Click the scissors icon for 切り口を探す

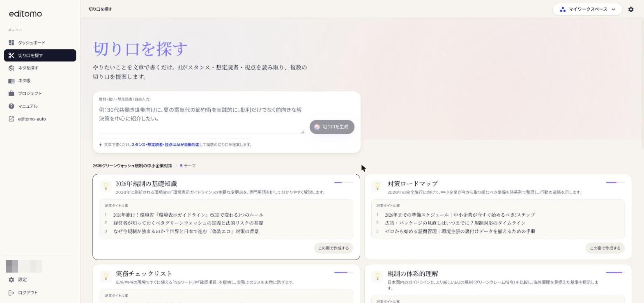[x=11, y=56]
